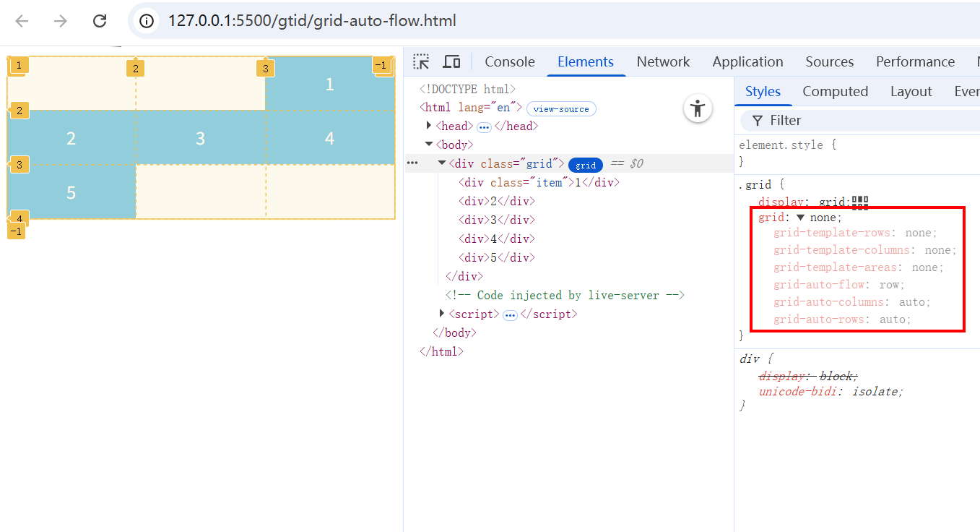Select the <div>2</div> row
Viewport: 980px width, 532px height.
click(497, 201)
